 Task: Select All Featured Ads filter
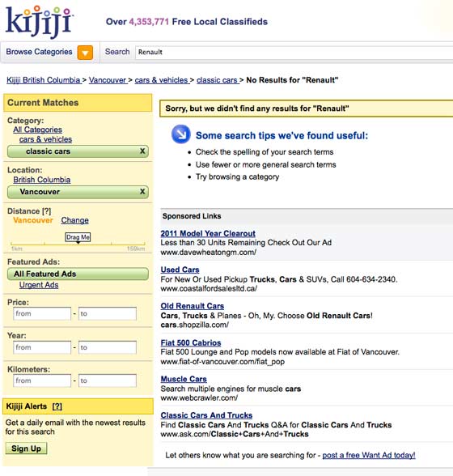[x=78, y=274]
